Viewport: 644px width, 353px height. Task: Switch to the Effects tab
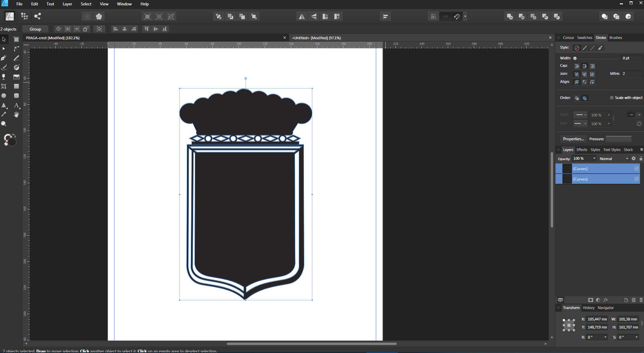tap(582, 150)
